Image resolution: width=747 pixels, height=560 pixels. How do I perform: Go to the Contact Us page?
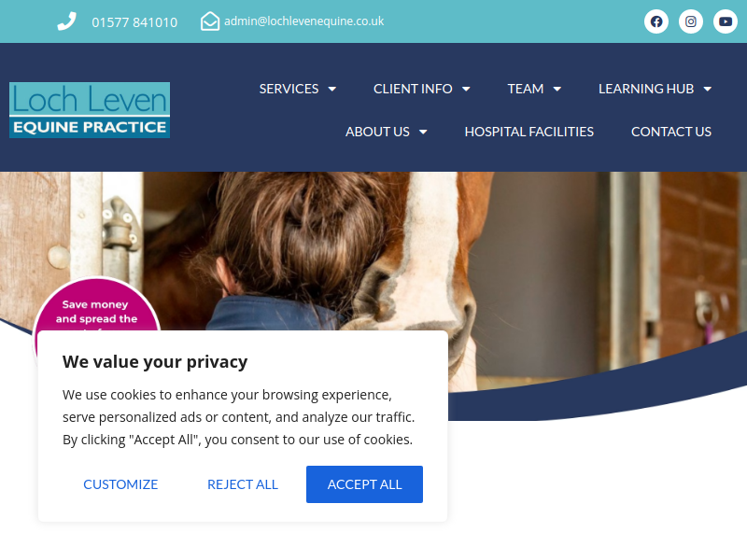[x=670, y=132]
